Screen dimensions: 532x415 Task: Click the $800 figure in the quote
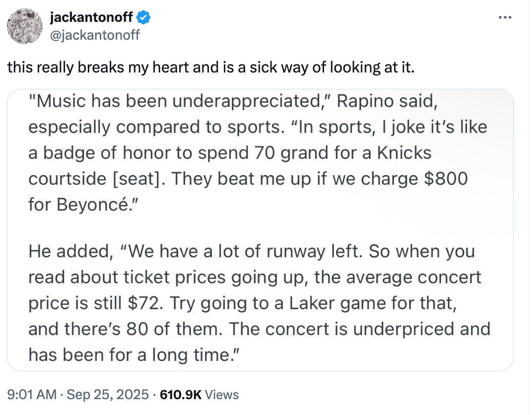(x=446, y=178)
